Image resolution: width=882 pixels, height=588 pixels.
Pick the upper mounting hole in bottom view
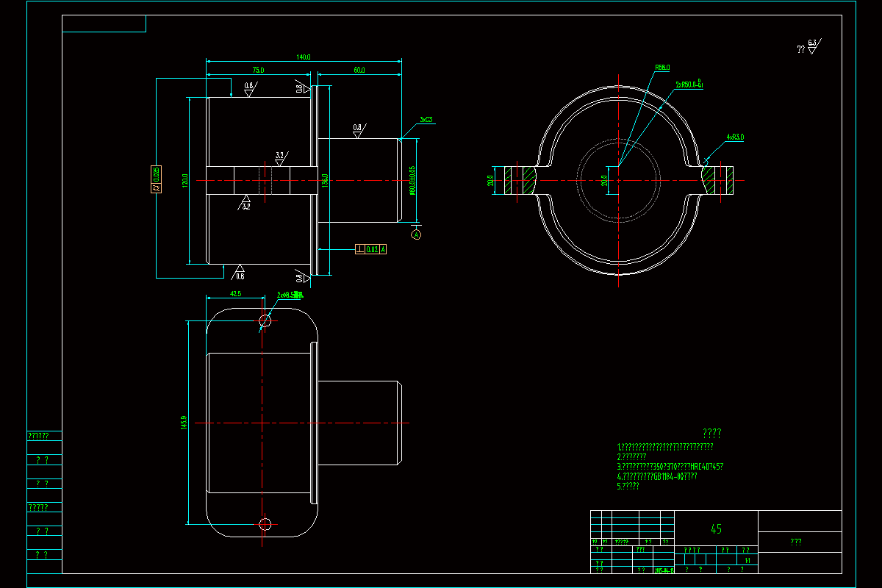(x=265, y=320)
